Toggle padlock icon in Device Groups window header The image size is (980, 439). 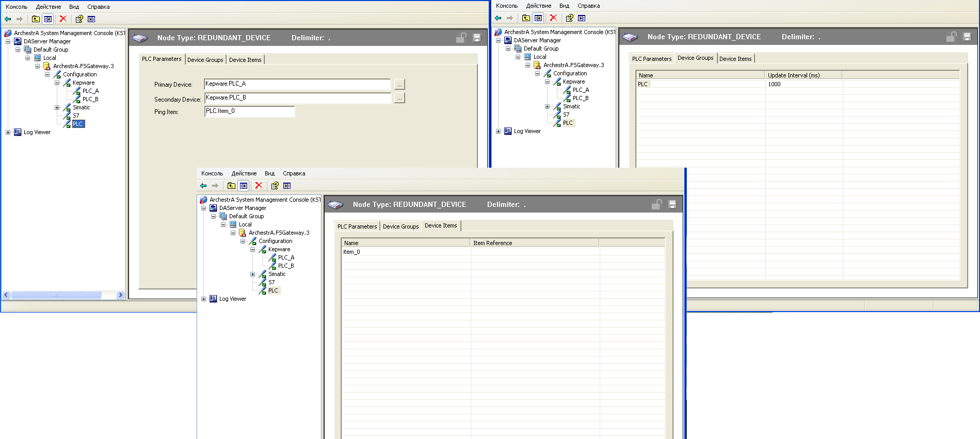[x=951, y=37]
